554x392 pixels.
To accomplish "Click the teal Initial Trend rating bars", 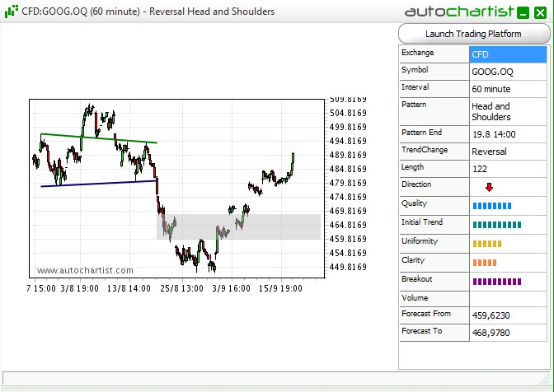I will (x=496, y=224).
